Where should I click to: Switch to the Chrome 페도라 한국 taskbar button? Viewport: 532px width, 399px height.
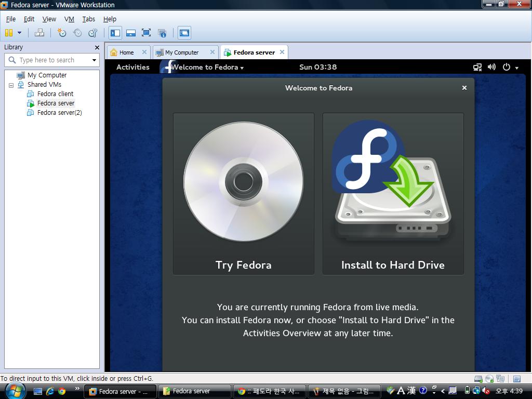pyautogui.click(x=269, y=392)
